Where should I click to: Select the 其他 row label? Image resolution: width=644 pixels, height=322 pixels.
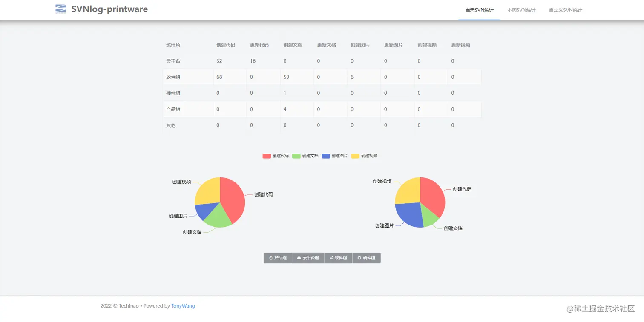tap(171, 125)
